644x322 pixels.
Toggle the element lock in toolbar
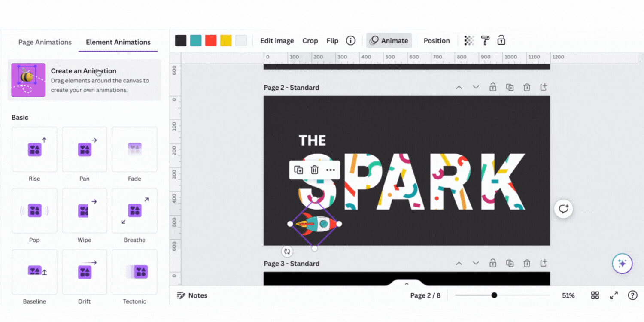tap(501, 40)
